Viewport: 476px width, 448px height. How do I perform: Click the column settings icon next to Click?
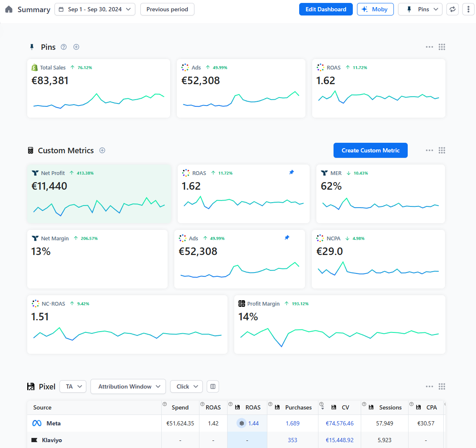pyautogui.click(x=213, y=386)
